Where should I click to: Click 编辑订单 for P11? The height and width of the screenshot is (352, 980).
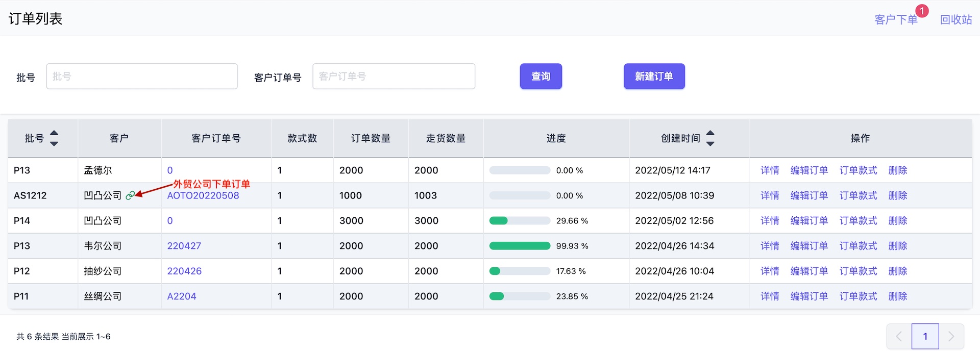click(x=809, y=296)
